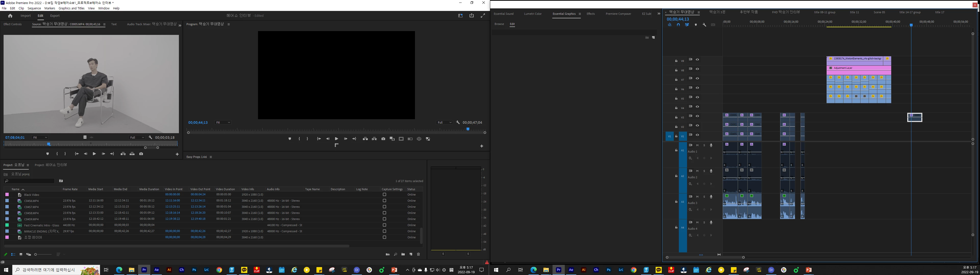
Task: Tick Capture Settings checkbox for C0456.MP4
Action: pos(384,201)
